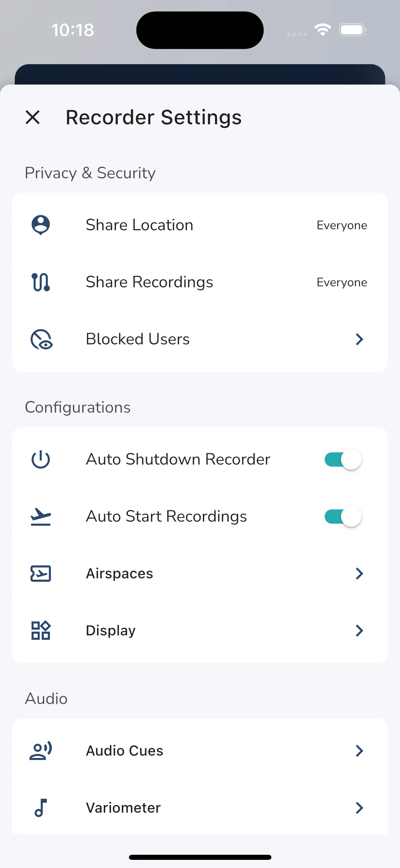Open Display settings via its chevron
The height and width of the screenshot is (868, 400).
click(359, 631)
